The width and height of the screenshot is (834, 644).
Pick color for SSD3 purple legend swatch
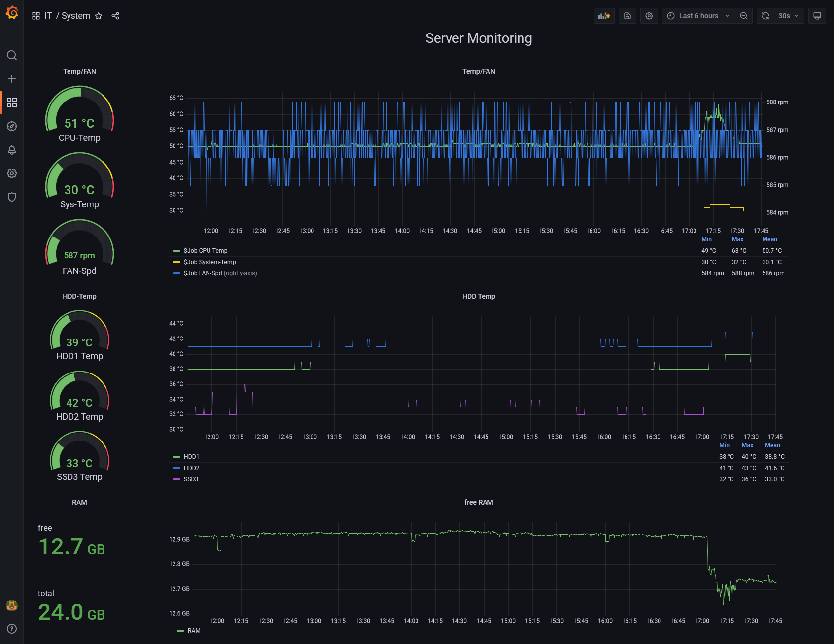pyautogui.click(x=176, y=479)
